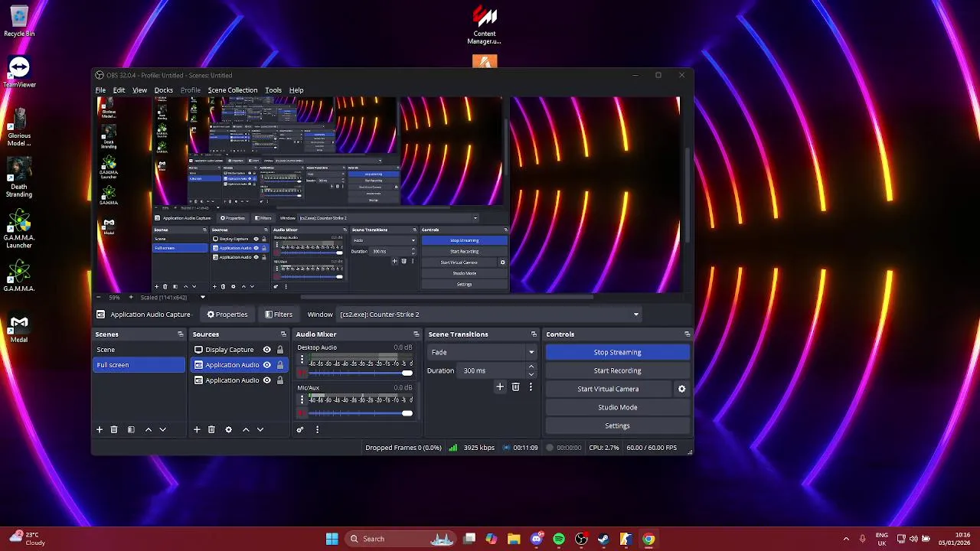
Task: Move the selected source down
Action: 260,430
